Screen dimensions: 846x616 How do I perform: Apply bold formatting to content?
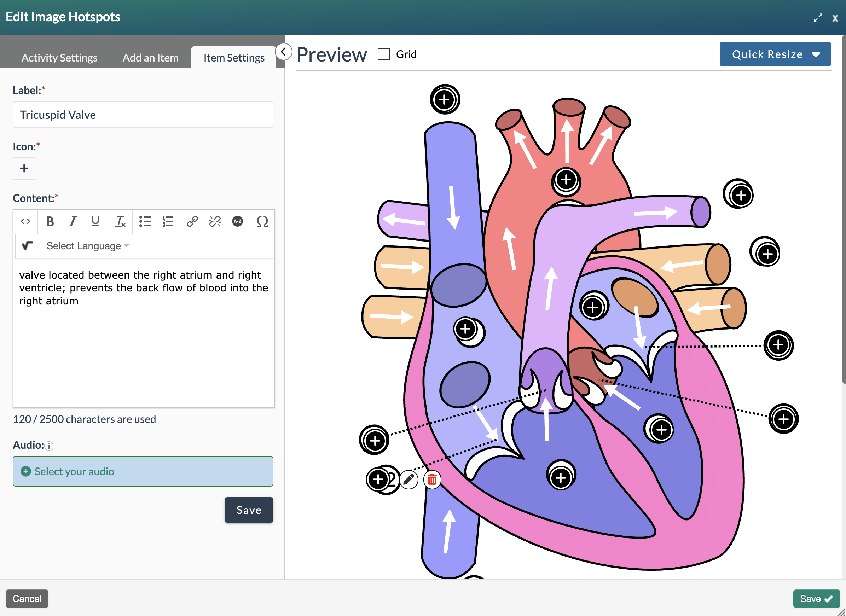point(50,221)
